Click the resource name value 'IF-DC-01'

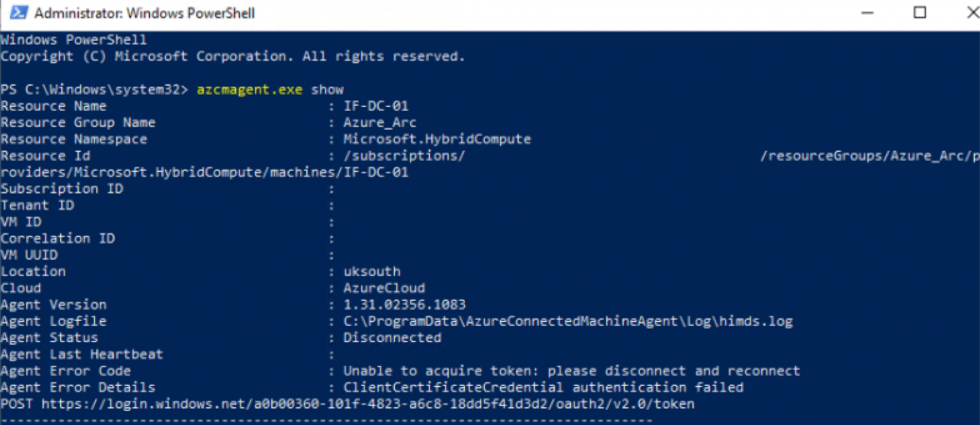pos(376,106)
